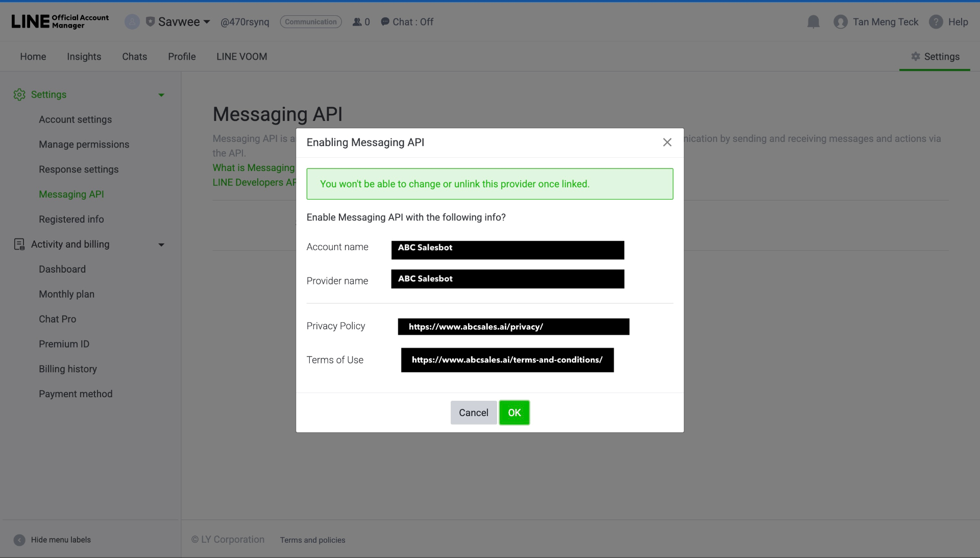
Task: Click the Communication badge
Action: pos(311,22)
